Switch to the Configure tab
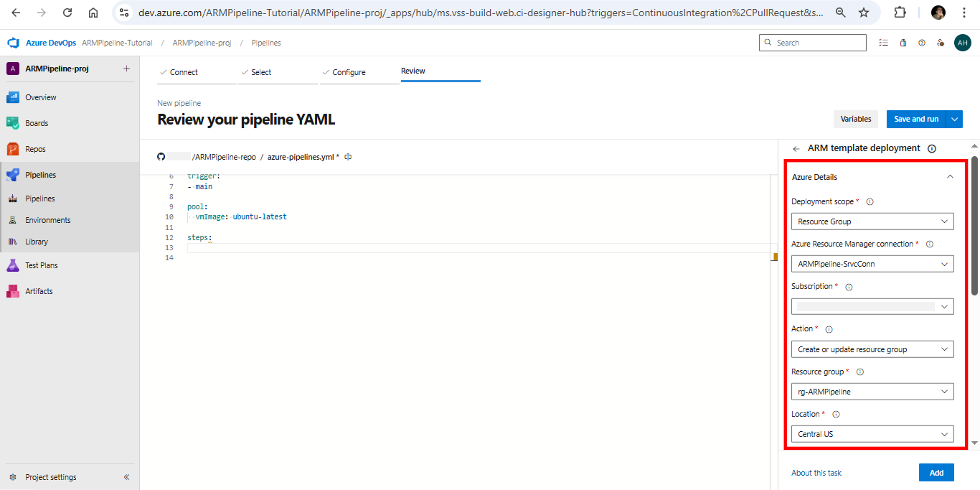 [x=349, y=72]
